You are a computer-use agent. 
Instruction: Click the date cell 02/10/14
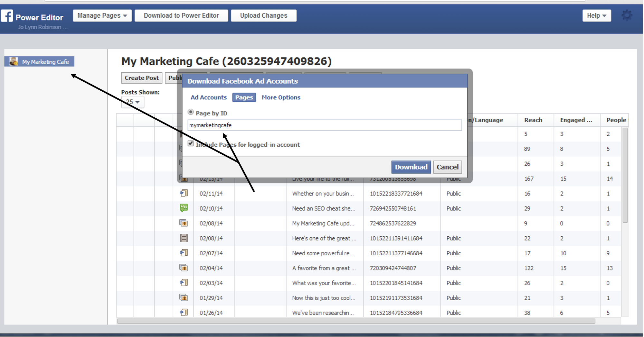pyautogui.click(x=211, y=208)
